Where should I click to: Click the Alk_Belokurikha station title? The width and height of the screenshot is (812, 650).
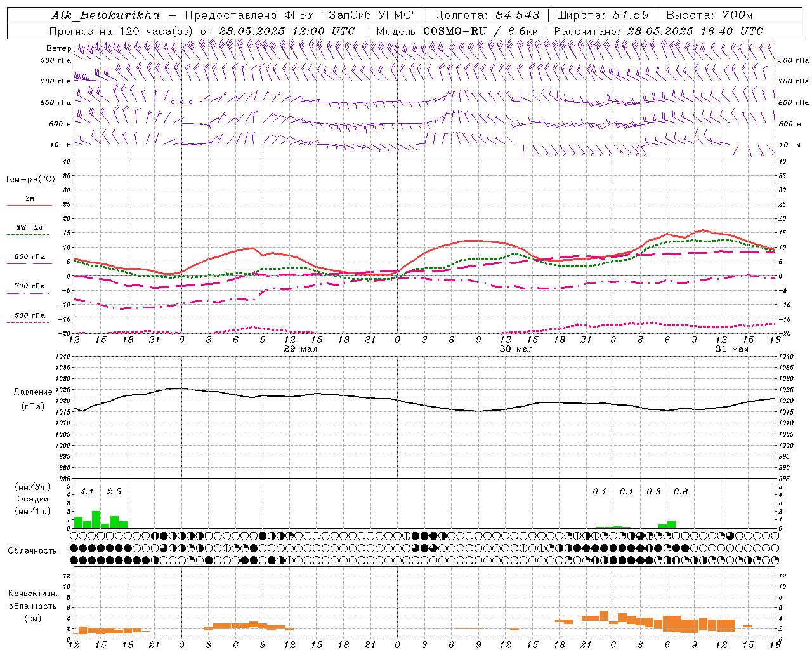point(106,15)
